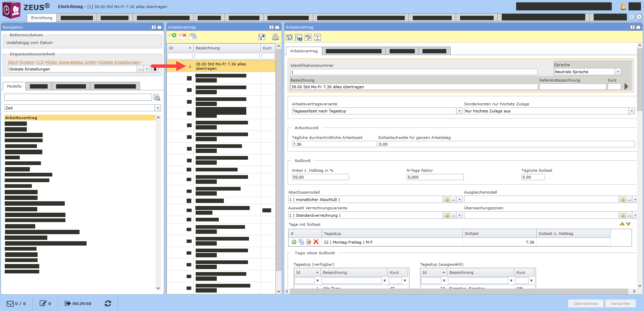Delete the Montag-Freitag Tagestyp row
Image resolution: width=644 pixels, height=311 pixels.
pyautogui.click(x=316, y=242)
